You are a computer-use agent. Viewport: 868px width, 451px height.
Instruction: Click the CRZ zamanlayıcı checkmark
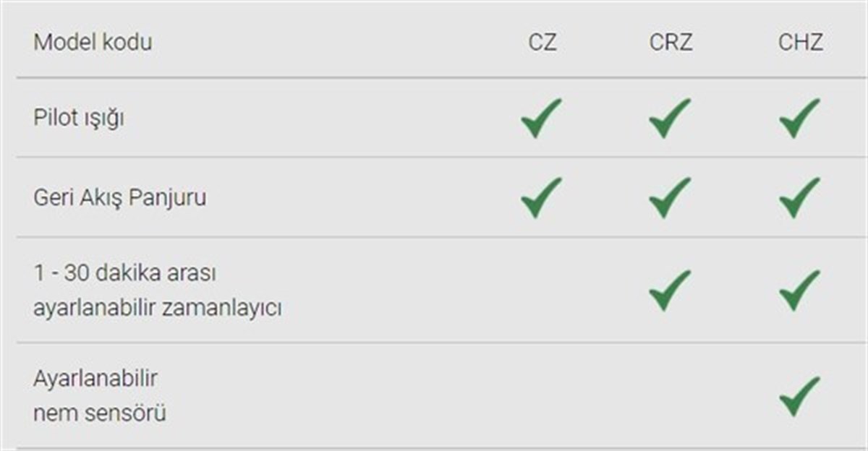coord(670,290)
